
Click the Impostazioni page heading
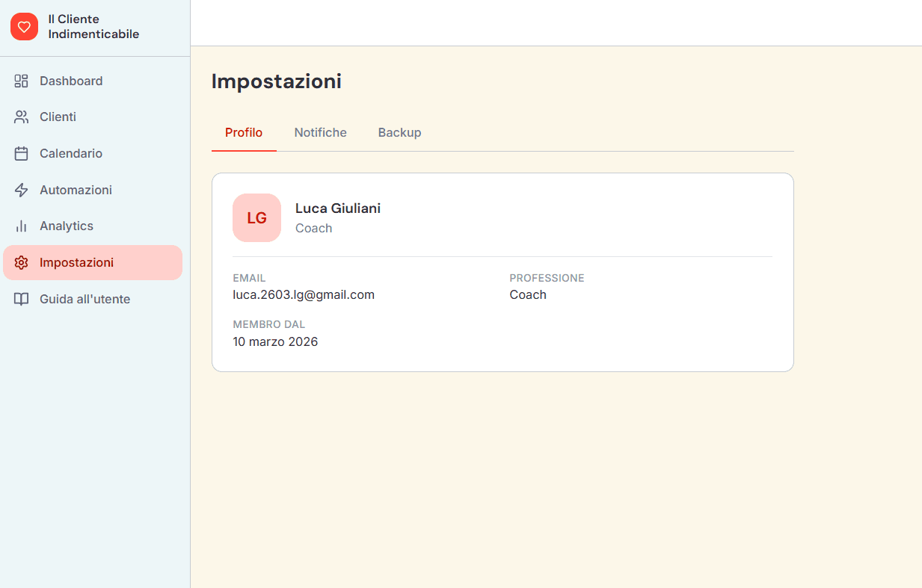277,81
